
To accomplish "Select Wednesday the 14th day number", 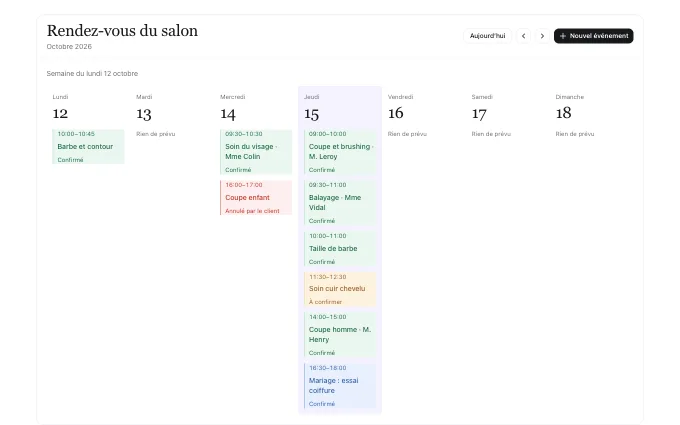I will [228, 114].
